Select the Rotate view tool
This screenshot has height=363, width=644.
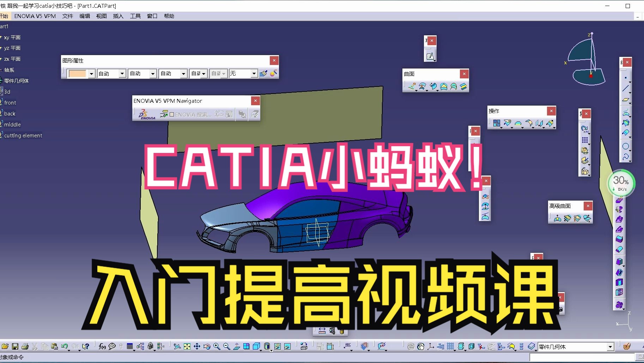tap(207, 346)
